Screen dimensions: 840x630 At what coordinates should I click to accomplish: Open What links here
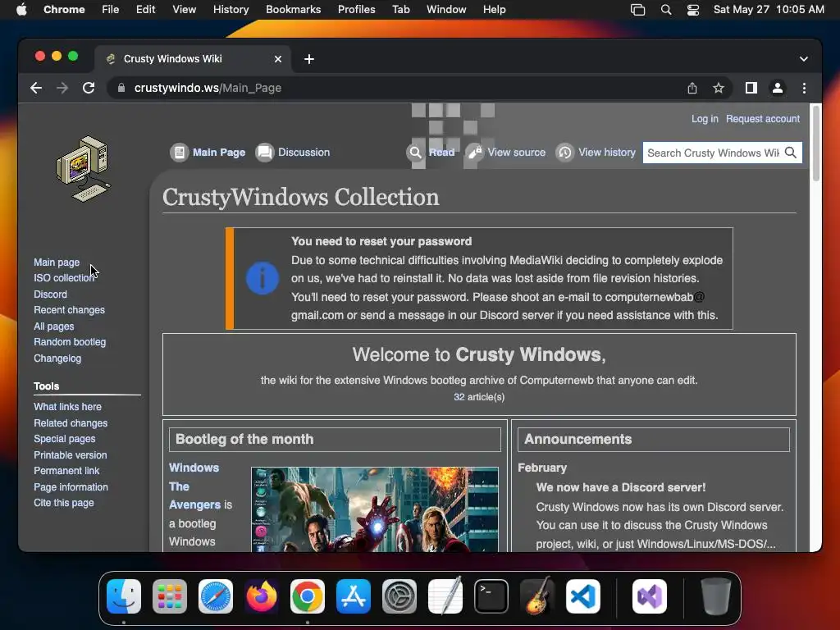[x=67, y=407]
